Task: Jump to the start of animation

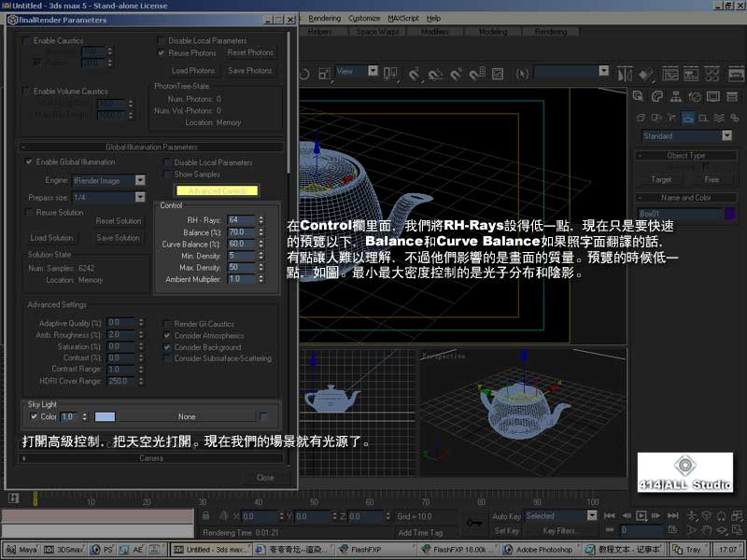Action: pos(610,516)
